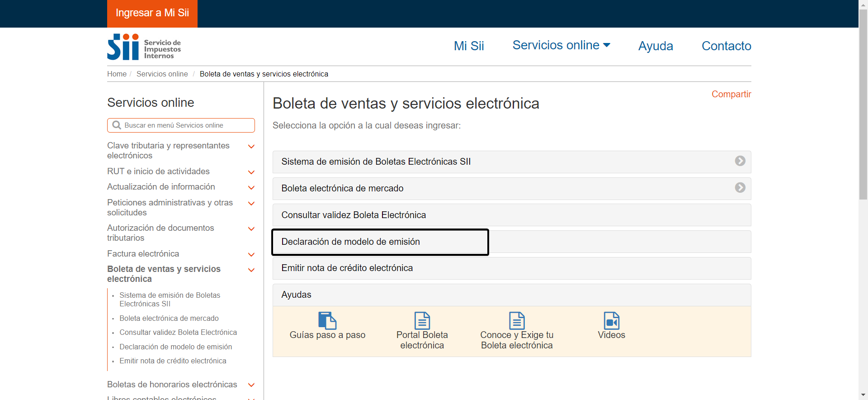Click the page's vertical scrollbar thumb
Screen dimensions: 868x400
coord(863,104)
